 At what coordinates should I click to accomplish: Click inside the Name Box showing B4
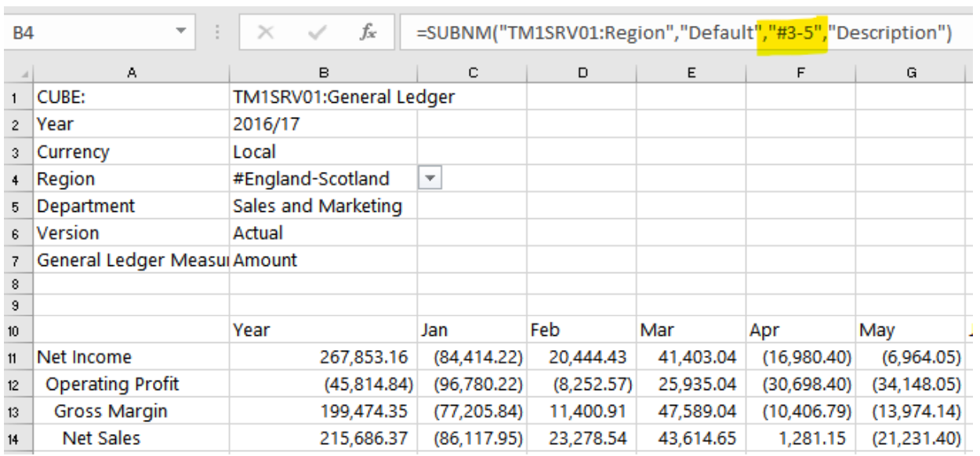click(x=86, y=34)
